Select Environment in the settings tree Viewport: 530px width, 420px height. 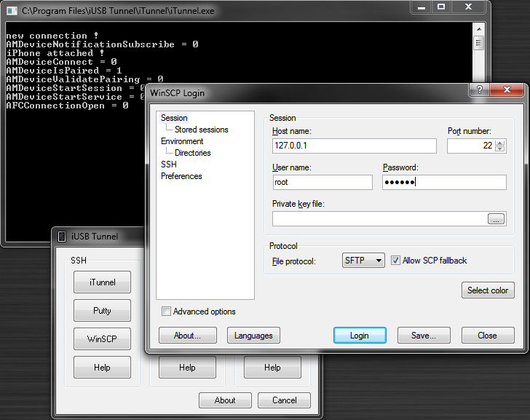[x=182, y=141]
